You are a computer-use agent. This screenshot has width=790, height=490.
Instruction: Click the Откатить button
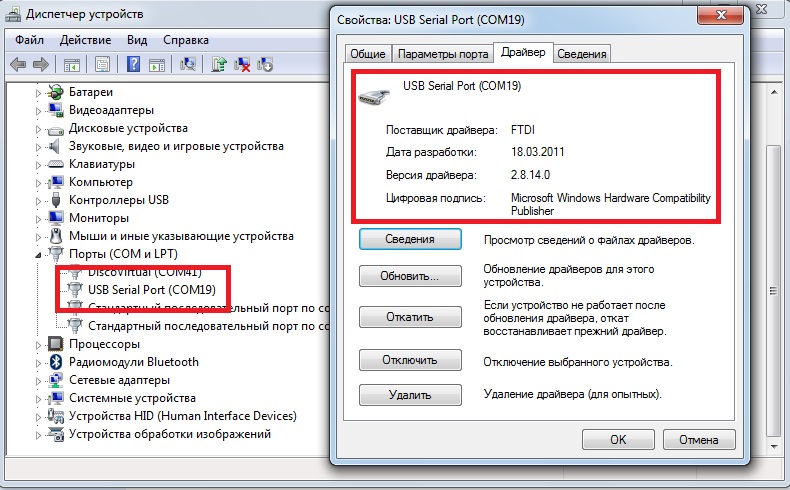[x=410, y=317]
